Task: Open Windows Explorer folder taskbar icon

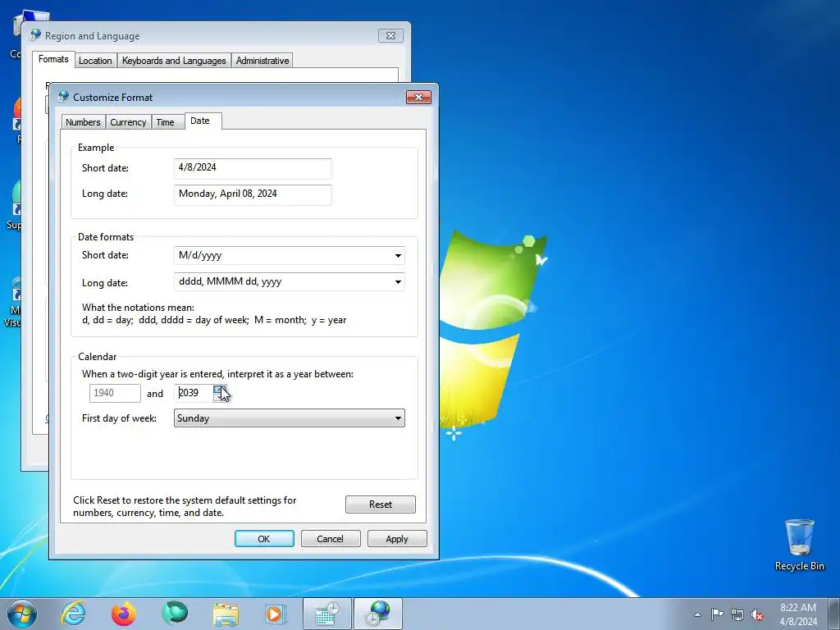Action: click(x=226, y=614)
